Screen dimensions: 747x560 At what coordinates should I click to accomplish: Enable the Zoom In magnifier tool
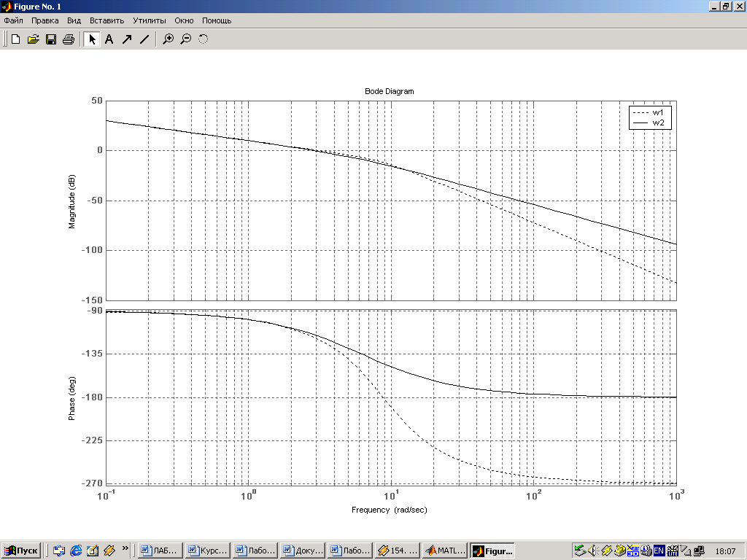coord(168,39)
